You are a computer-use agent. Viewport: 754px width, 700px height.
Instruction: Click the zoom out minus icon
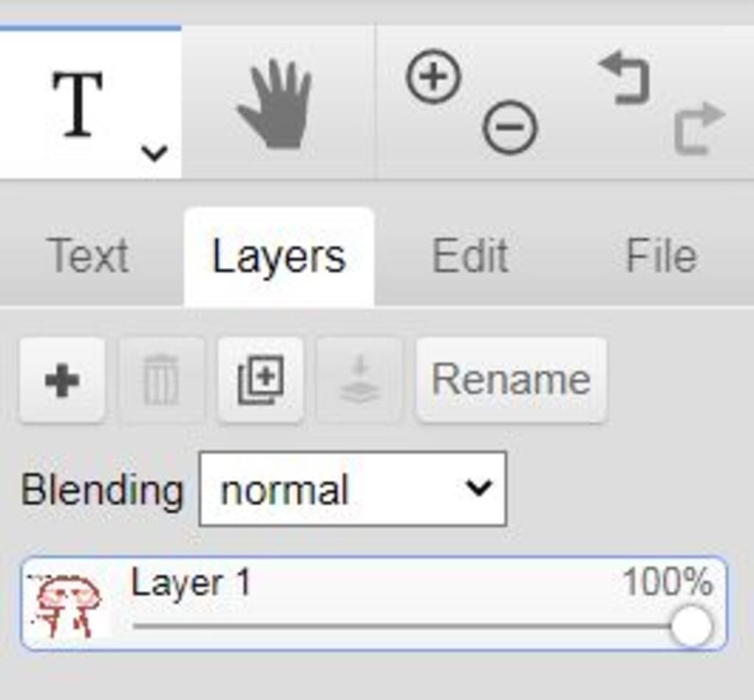click(510, 127)
